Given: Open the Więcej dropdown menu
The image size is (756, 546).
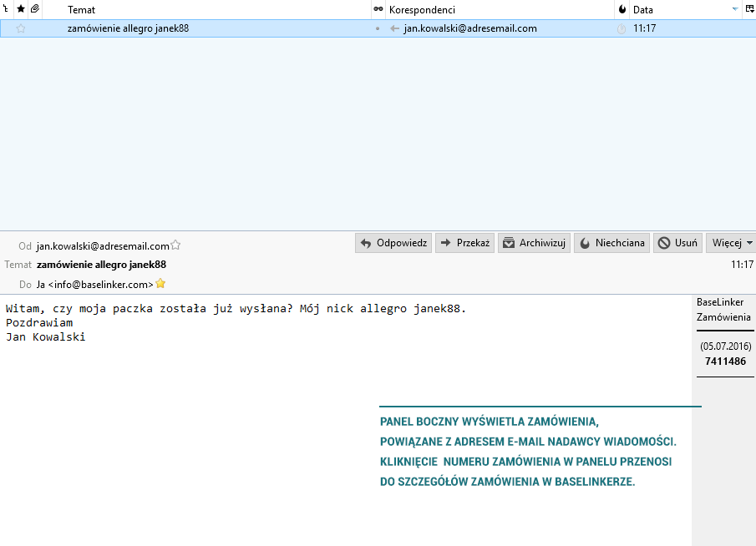Looking at the screenshot, I should point(732,243).
